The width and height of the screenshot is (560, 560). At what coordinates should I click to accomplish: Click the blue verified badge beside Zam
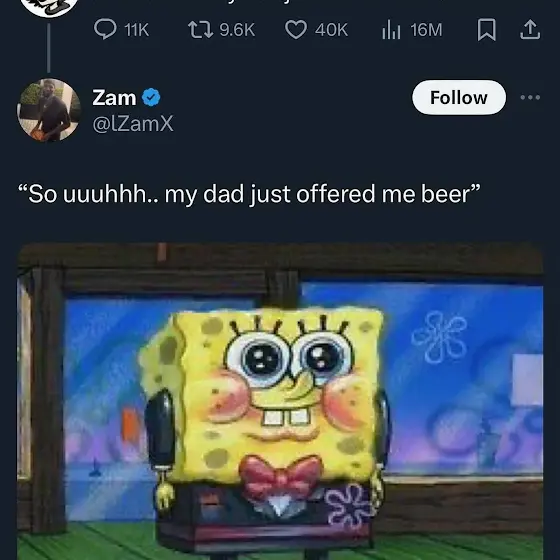point(151,98)
